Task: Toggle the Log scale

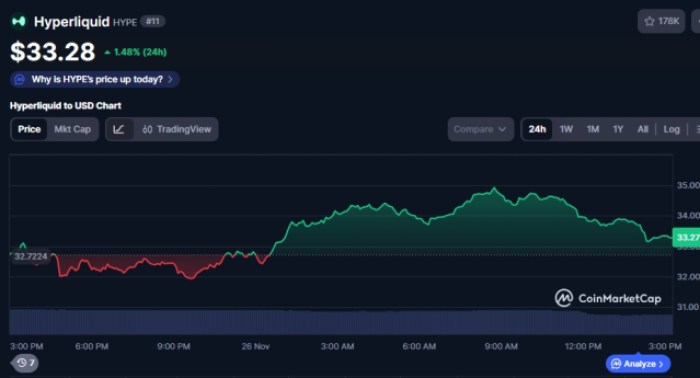Action: [671, 129]
